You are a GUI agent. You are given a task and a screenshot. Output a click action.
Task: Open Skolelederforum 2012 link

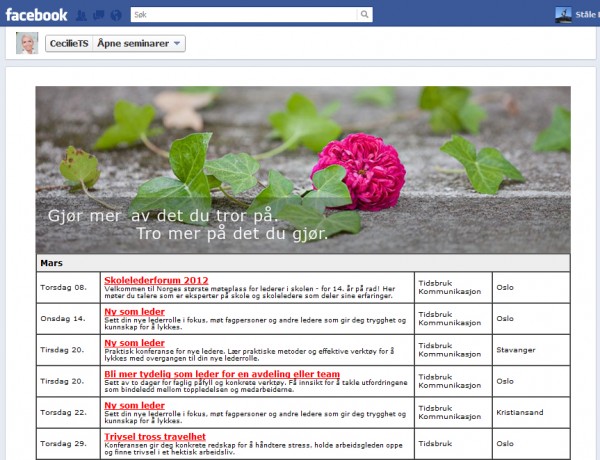pyautogui.click(x=156, y=280)
